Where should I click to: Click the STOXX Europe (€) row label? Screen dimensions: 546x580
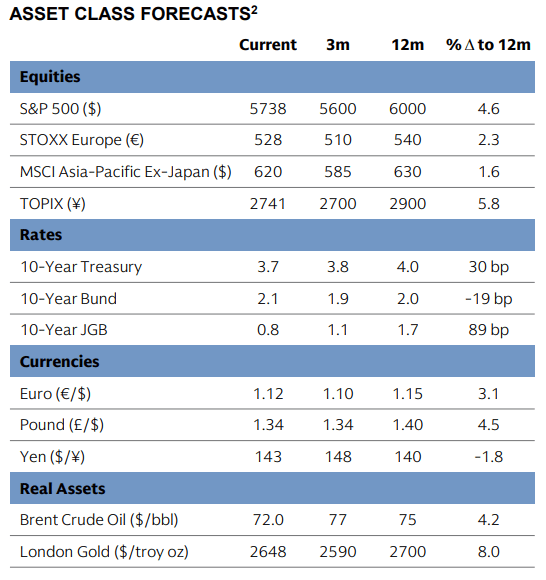[x=82, y=140]
